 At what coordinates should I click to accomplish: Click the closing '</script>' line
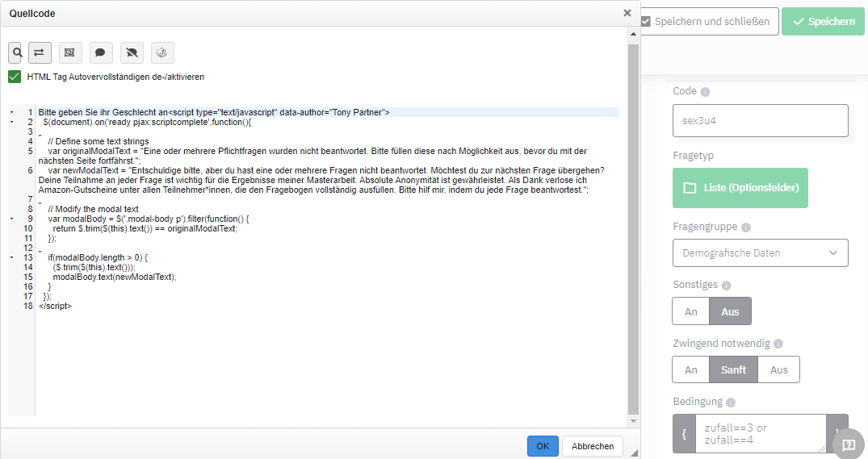pos(56,306)
